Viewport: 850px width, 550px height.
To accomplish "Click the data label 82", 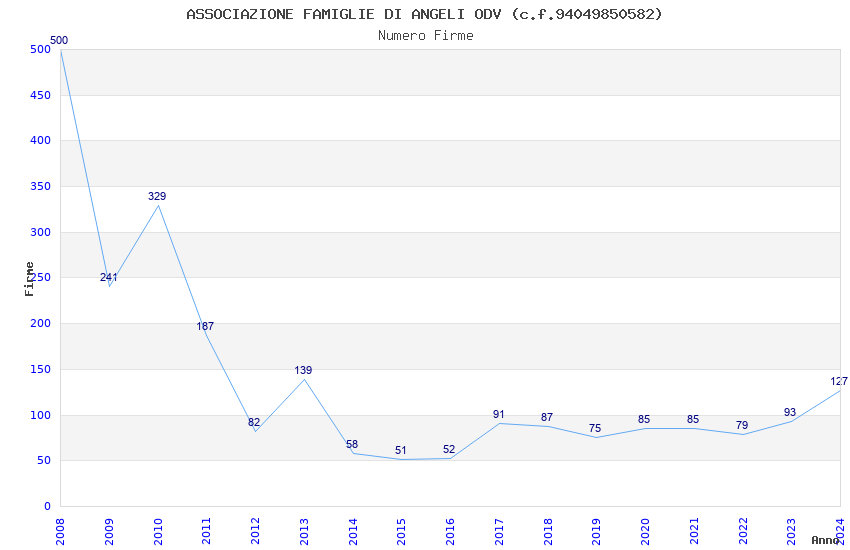I will point(254,422).
